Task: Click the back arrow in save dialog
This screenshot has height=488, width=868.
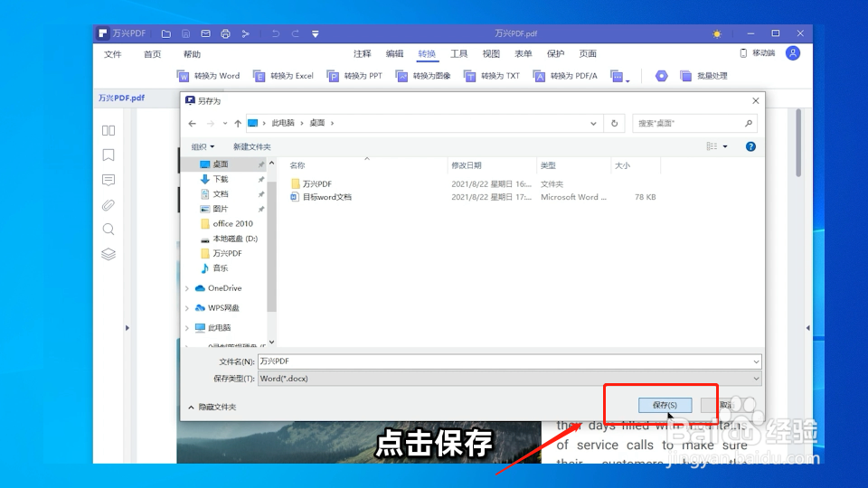Action: 192,124
